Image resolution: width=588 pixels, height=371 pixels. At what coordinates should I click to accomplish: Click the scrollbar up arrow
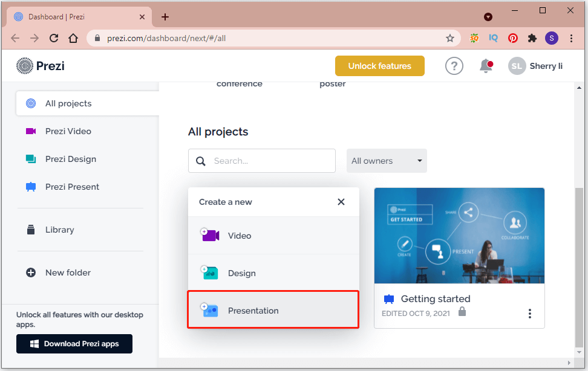[579, 88]
